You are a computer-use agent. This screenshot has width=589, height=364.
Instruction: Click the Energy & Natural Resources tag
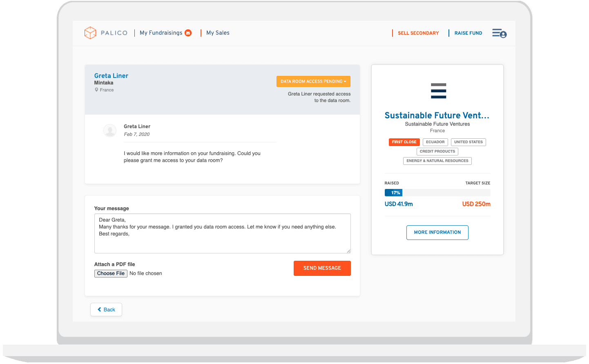coord(437,161)
